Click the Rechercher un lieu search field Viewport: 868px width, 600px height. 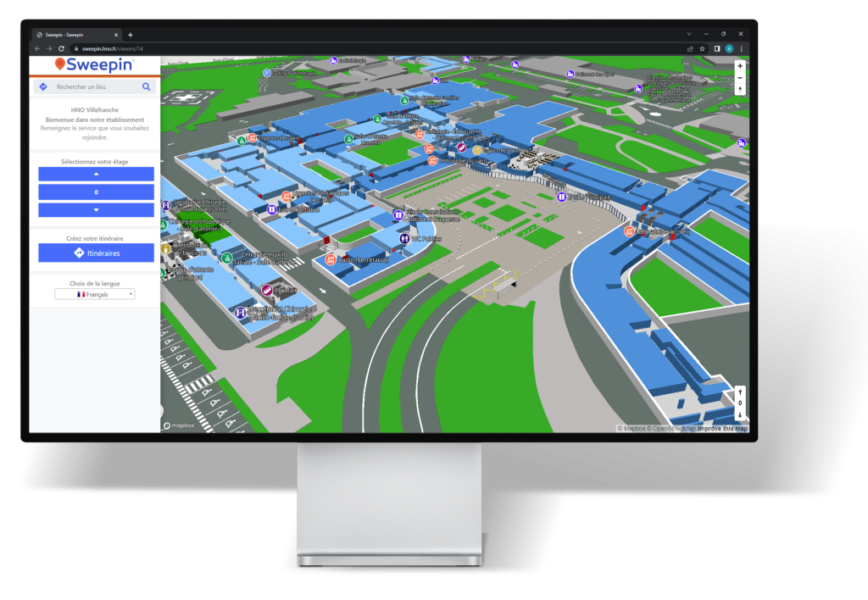95,87
